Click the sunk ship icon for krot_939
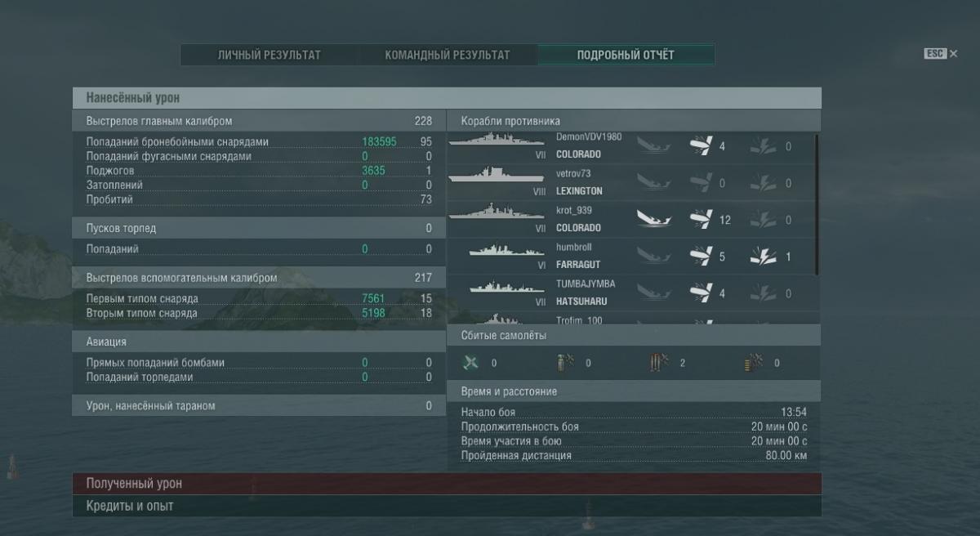This screenshot has width=980, height=536. [653, 220]
